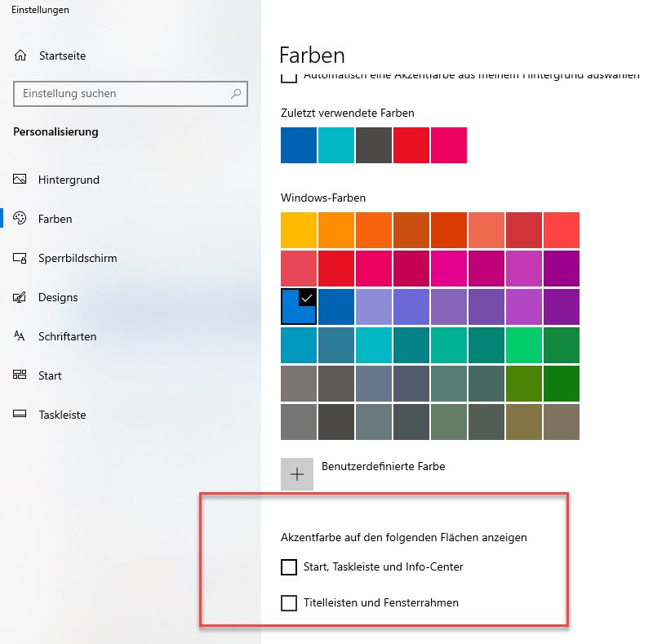Select the navy blue swatch beside the checked one
Image resolution: width=653 pixels, height=644 pixels.
click(336, 307)
